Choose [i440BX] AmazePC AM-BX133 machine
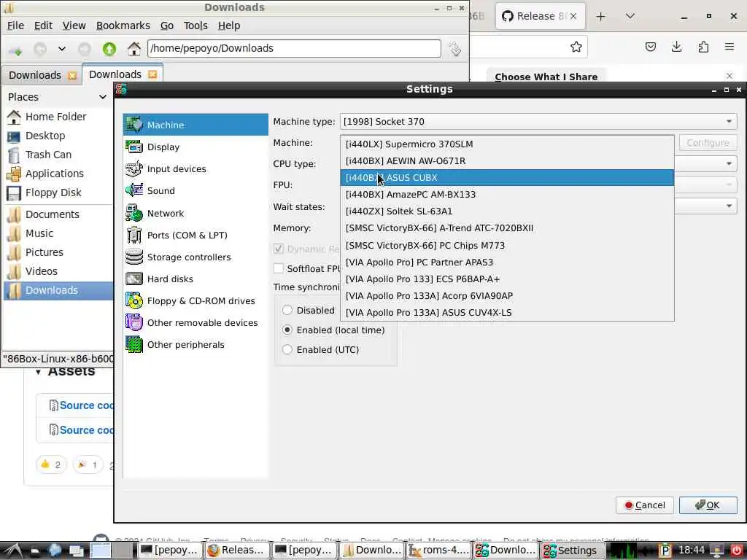747x560 pixels. tap(507, 194)
